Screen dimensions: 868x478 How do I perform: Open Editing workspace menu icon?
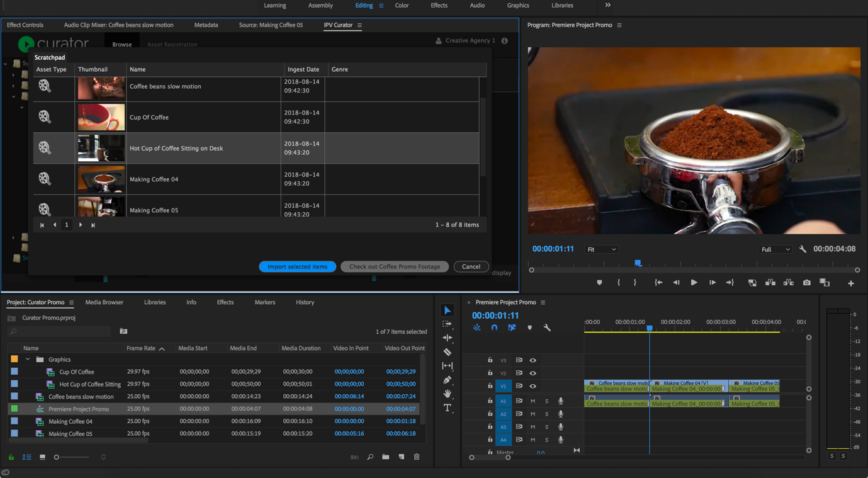coord(381,6)
